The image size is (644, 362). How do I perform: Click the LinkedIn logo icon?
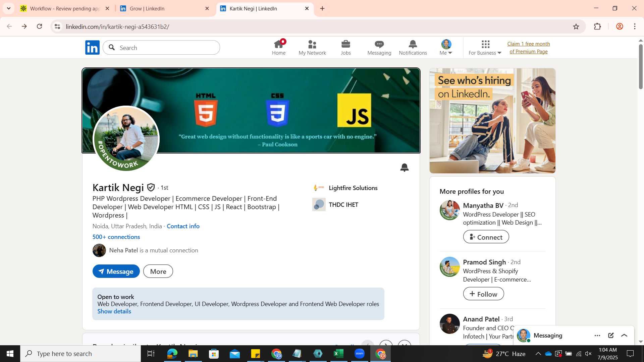point(92,48)
